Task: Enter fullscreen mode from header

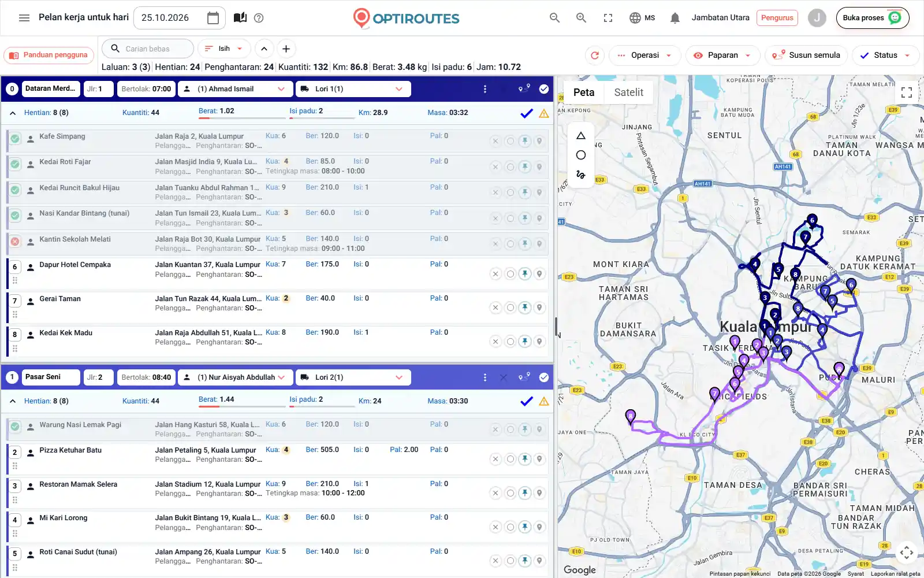Action: (x=608, y=18)
